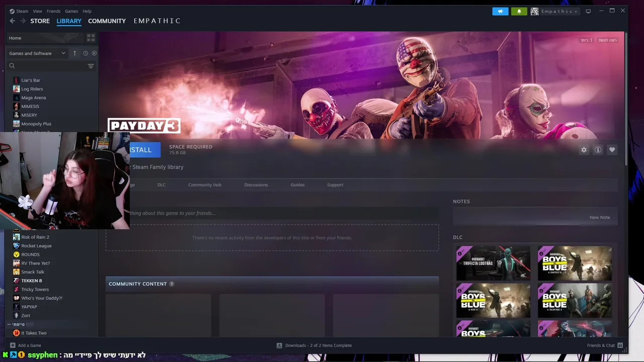Click the Rocket League game icon
The height and width of the screenshot is (362, 644).
click(x=16, y=246)
